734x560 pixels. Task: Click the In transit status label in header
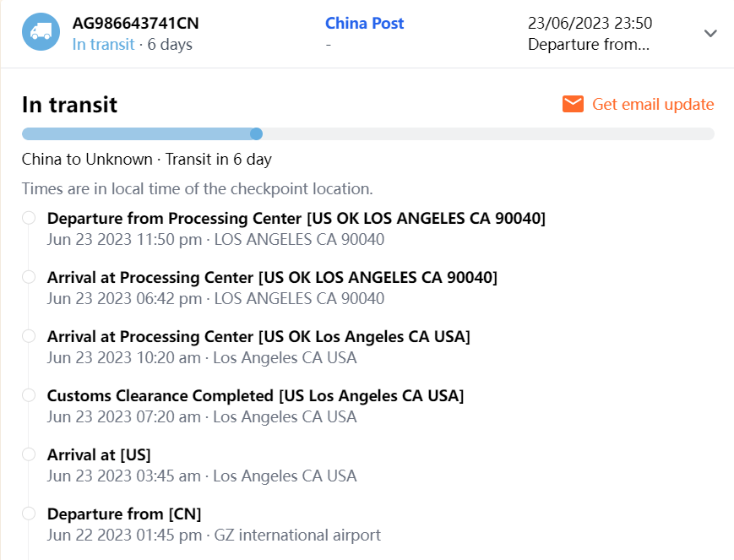(x=103, y=45)
